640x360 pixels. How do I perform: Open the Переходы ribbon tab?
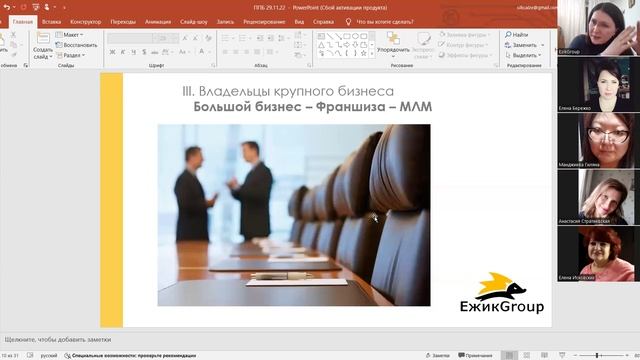coord(123,22)
